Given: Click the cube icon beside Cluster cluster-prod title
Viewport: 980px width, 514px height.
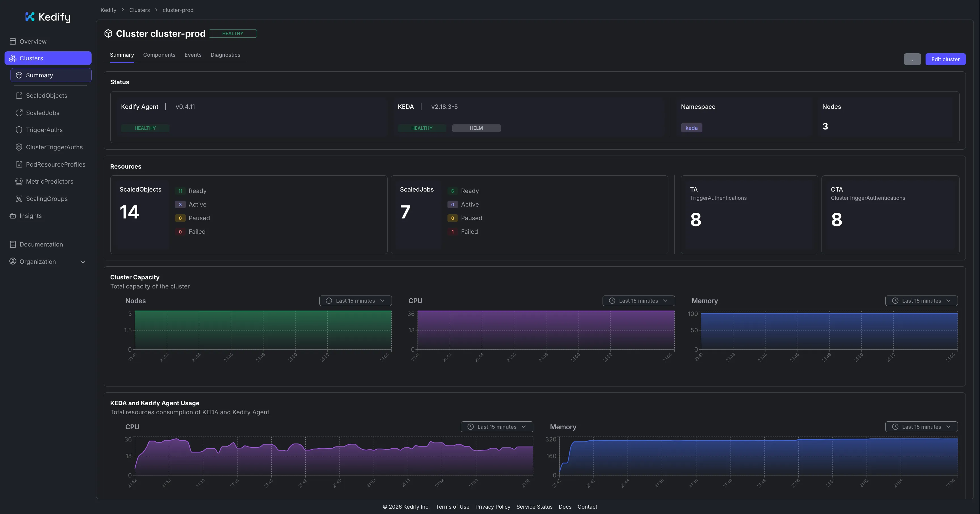Looking at the screenshot, I should (x=108, y=33).
